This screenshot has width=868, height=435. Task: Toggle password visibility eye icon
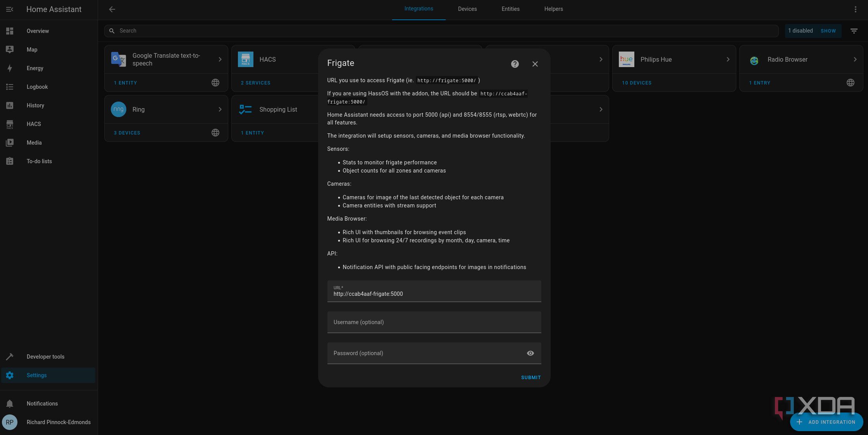530,353
